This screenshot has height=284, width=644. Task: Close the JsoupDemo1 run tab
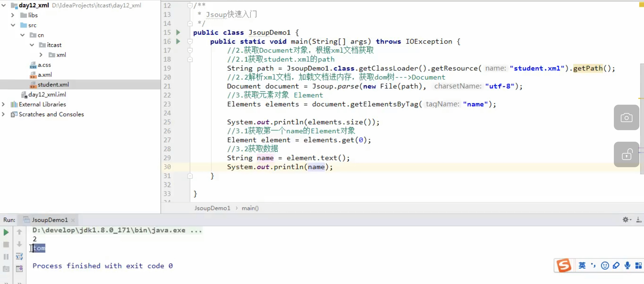pos(73,220)
